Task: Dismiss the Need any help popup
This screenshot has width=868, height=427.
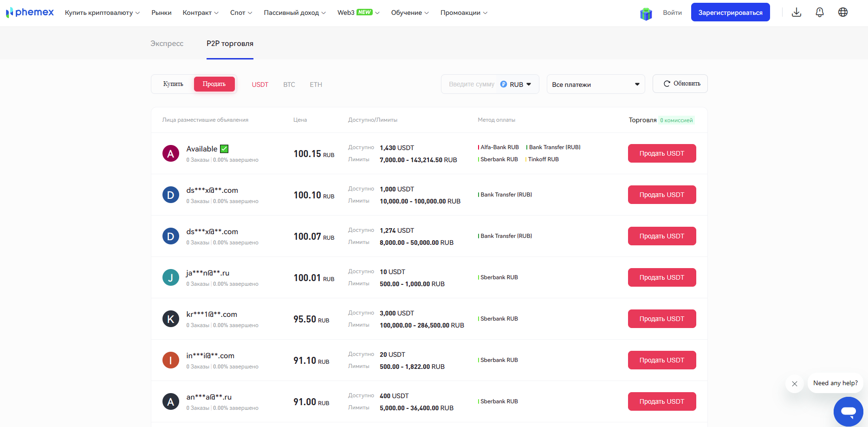Action: point(795,384)
